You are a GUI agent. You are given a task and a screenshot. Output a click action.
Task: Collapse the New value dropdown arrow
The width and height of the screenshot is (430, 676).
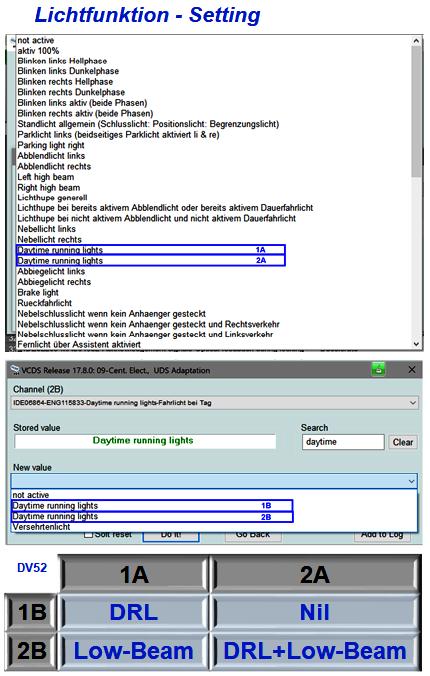[412, 481]
